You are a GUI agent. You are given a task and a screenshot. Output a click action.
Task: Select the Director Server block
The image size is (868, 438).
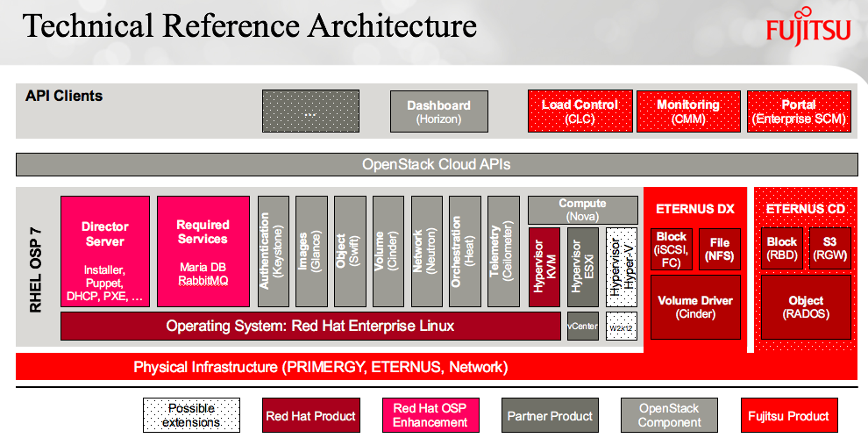pos(105,251)
